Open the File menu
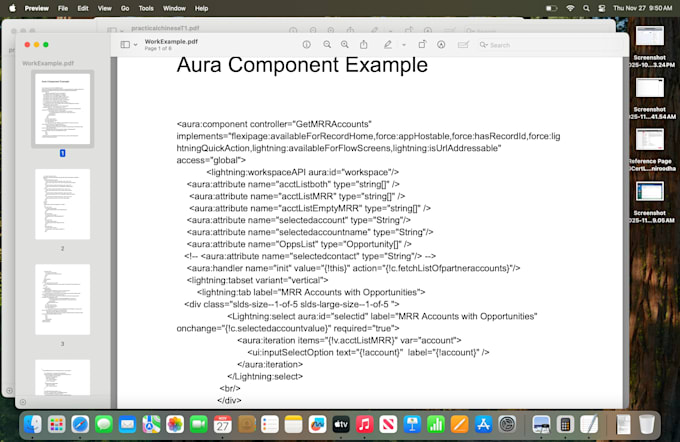 pyautogui.click(x=63, y=8)
